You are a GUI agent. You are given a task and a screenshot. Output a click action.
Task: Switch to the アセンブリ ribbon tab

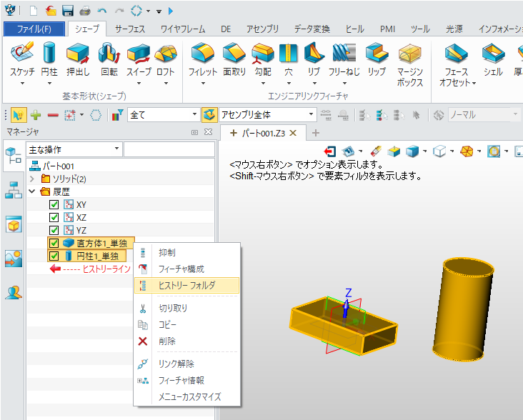click(262, 29)
